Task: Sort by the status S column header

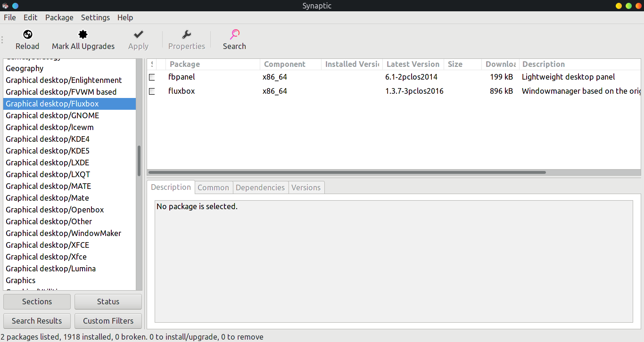Action: tap(152, 64)
